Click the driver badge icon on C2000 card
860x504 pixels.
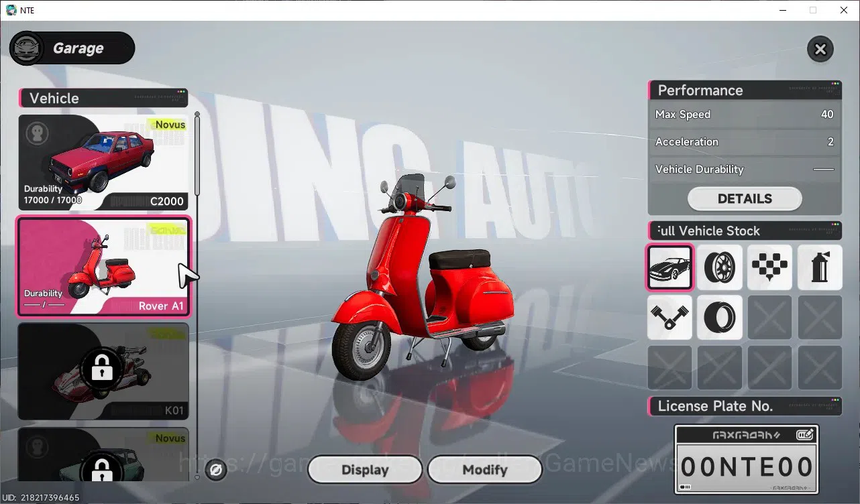pyautogui.click(x=38, y=133)
